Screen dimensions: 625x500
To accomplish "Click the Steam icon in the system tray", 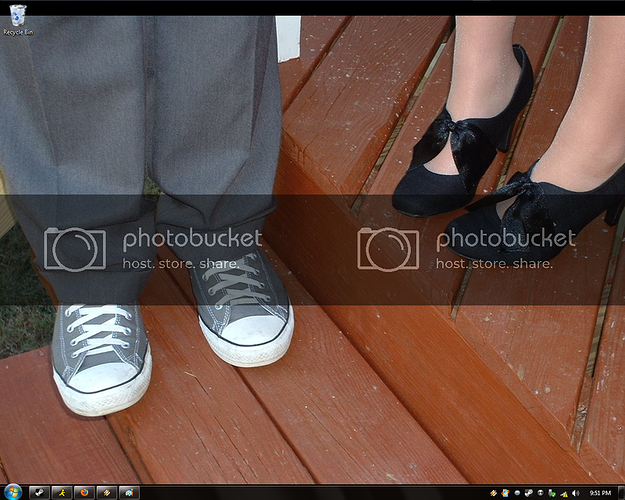I will tap(528, 493).
